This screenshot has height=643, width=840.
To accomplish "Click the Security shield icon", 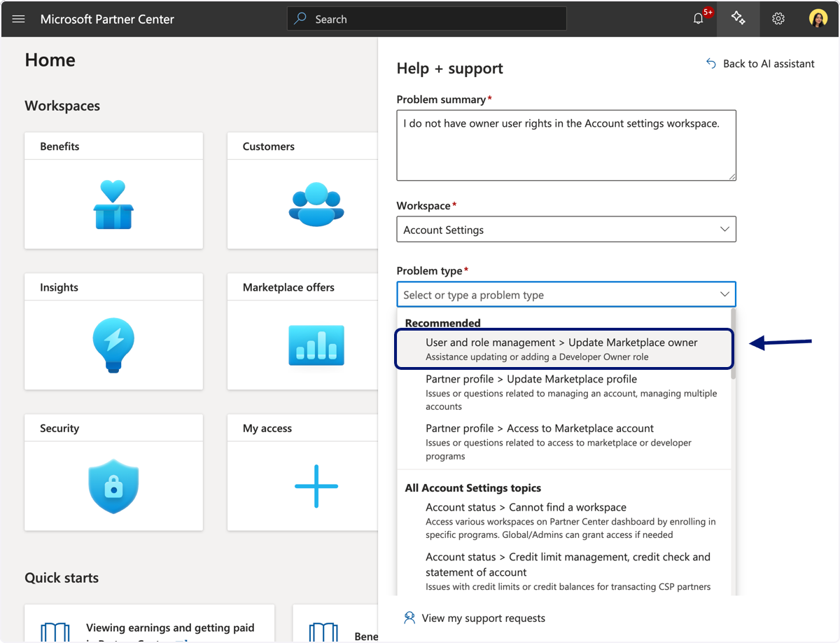I will (113, 486).
